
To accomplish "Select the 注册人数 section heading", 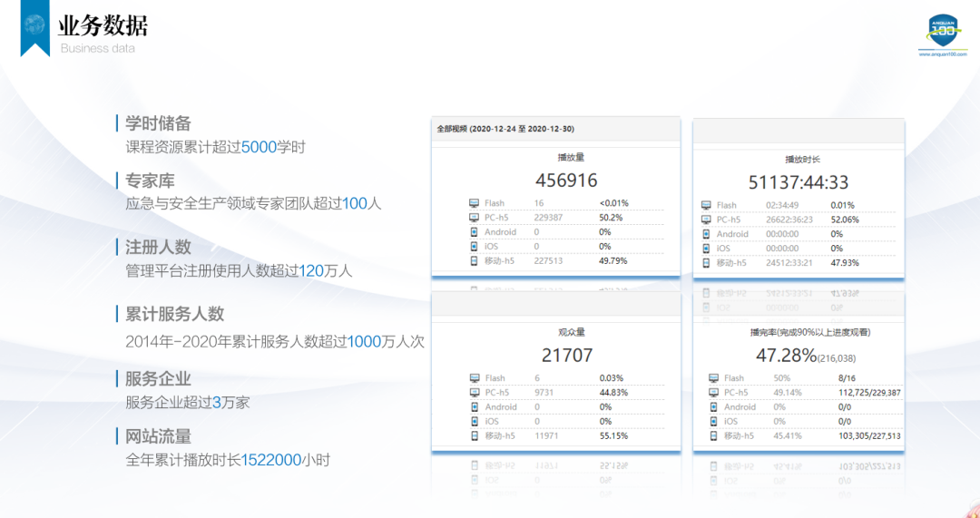I will [158, 247].
